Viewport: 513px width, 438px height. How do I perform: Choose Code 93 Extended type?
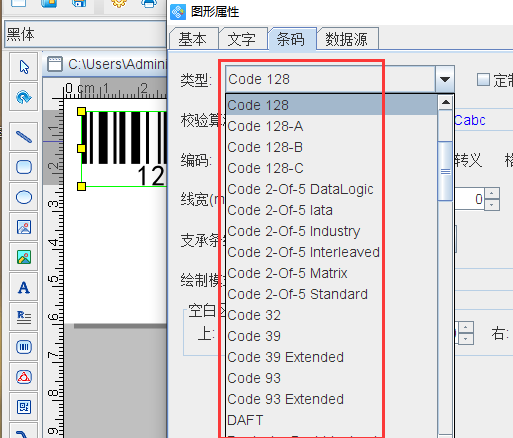point(332,399)
